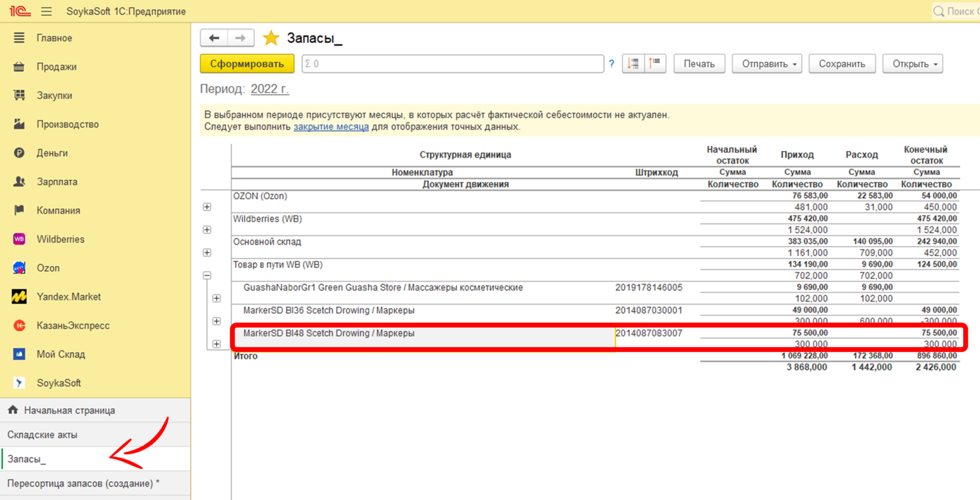Switch to Пересортица запасов (создание) tab
Screen dimensions: 980x500
[83, 484]
